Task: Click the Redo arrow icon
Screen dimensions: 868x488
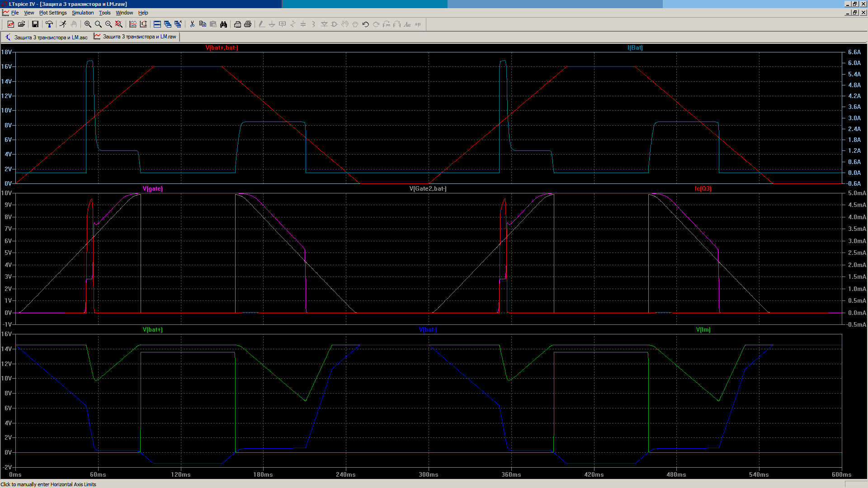Action: click(x=376, y=24)
